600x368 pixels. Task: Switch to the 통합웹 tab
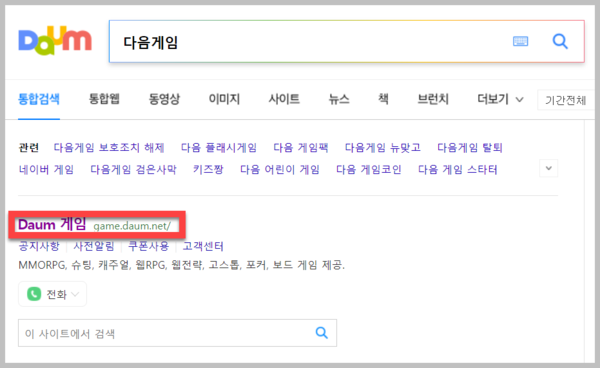click(104, 99)
